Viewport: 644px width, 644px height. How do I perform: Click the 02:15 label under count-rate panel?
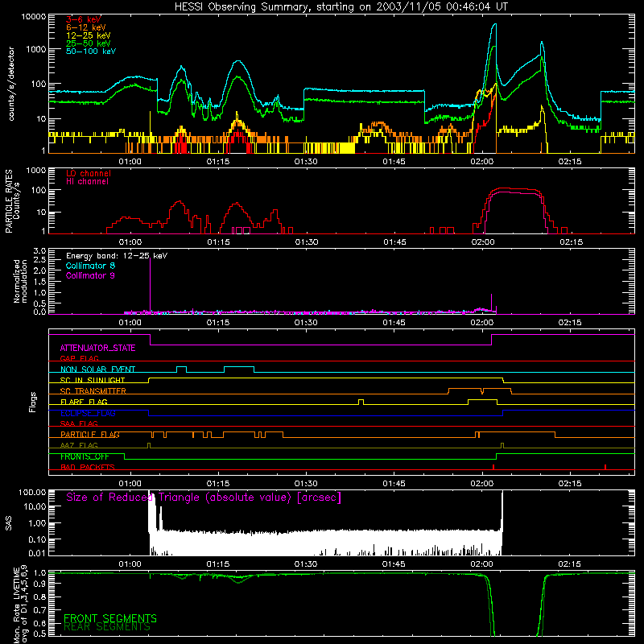(570, 162)
